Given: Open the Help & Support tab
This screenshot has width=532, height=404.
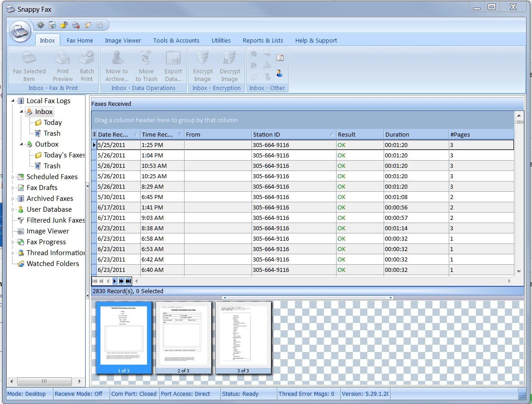Looking at the screenshot, I should [316, 40].
